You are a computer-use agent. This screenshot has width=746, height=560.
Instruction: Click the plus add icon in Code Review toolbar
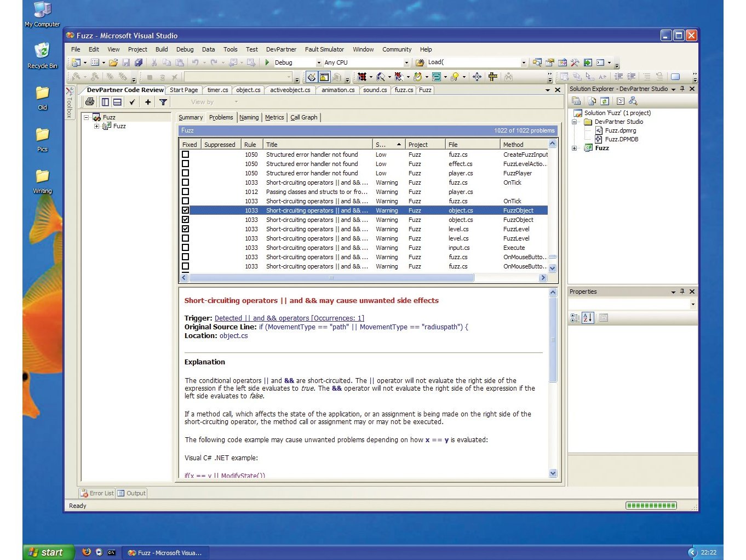[x=148, y=102]
